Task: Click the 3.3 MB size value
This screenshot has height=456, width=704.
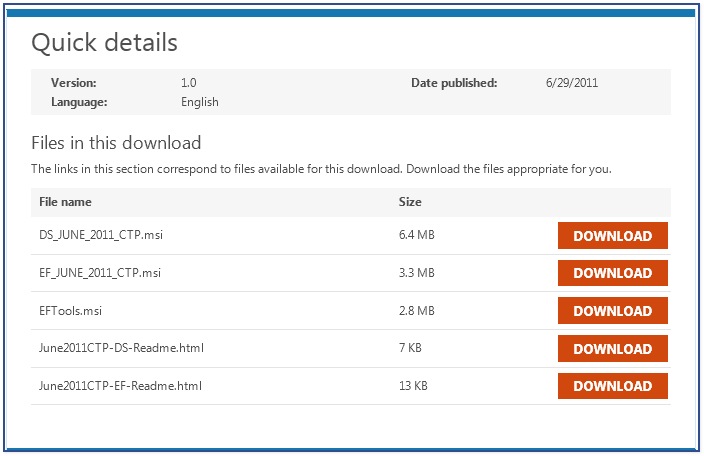Action: click(417, 273)
